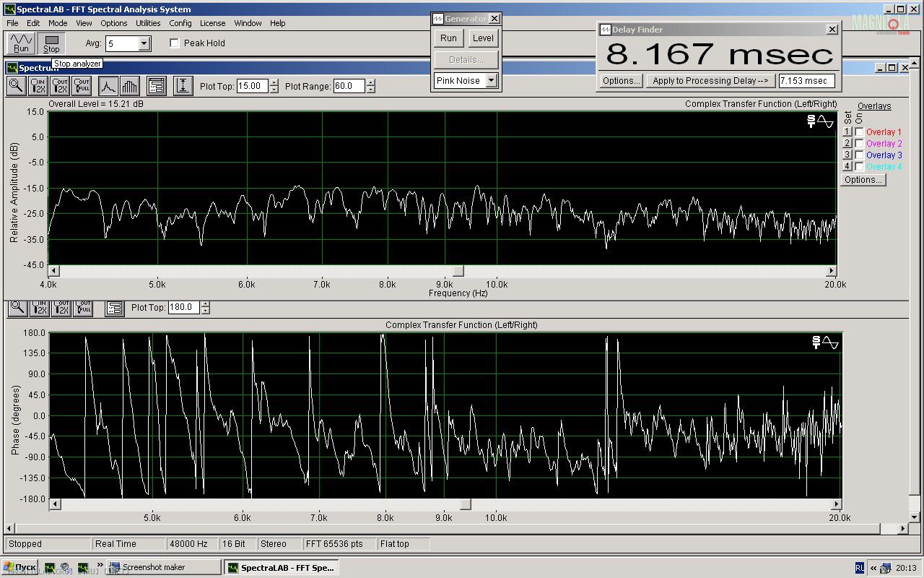
Task: Click the generator Level button
Action: [483, 38]
